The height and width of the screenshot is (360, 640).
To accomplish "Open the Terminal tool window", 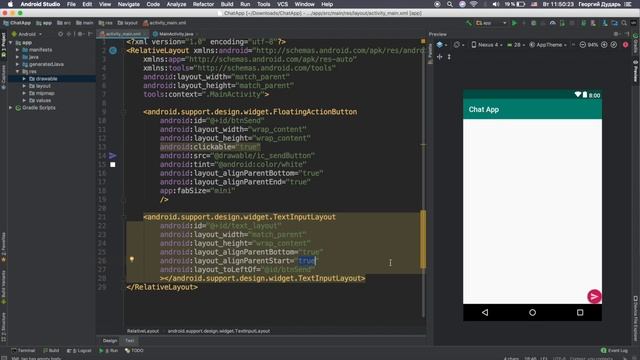I will tap(24, 351).
